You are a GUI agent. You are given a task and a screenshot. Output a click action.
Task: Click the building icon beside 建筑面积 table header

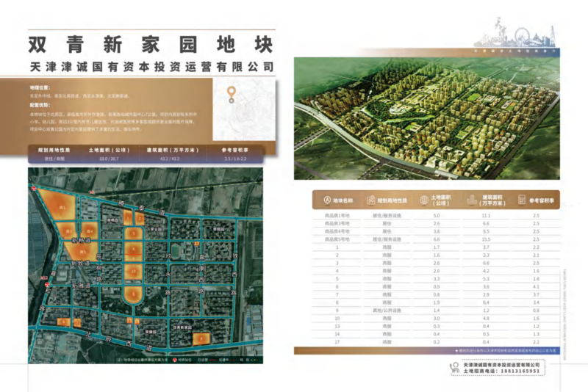[472, 200]
